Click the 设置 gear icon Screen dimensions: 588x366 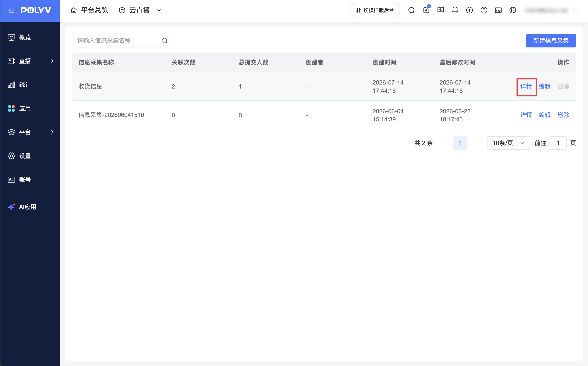[11, 156]
